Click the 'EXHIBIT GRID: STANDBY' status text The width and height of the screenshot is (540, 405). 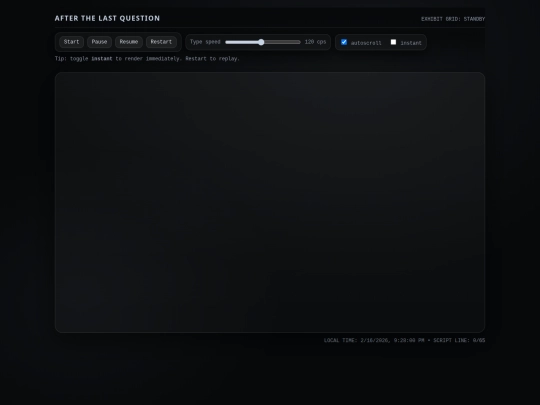coord(453,19)
